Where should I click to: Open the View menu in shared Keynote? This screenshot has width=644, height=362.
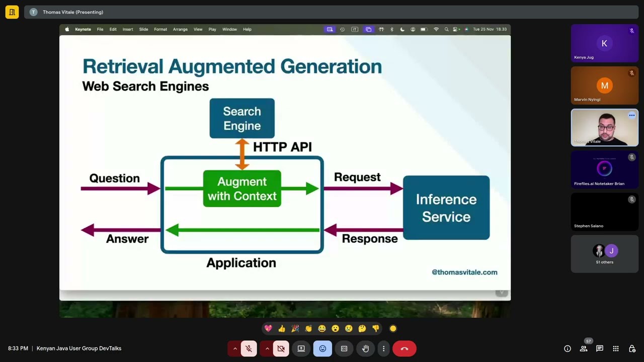click(x=198, y=29)
